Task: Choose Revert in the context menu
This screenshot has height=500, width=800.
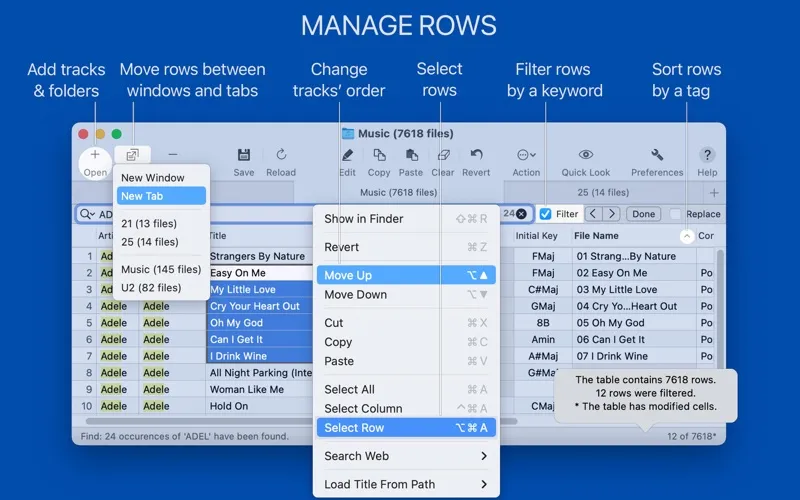Action: click(x=406, y=247)
